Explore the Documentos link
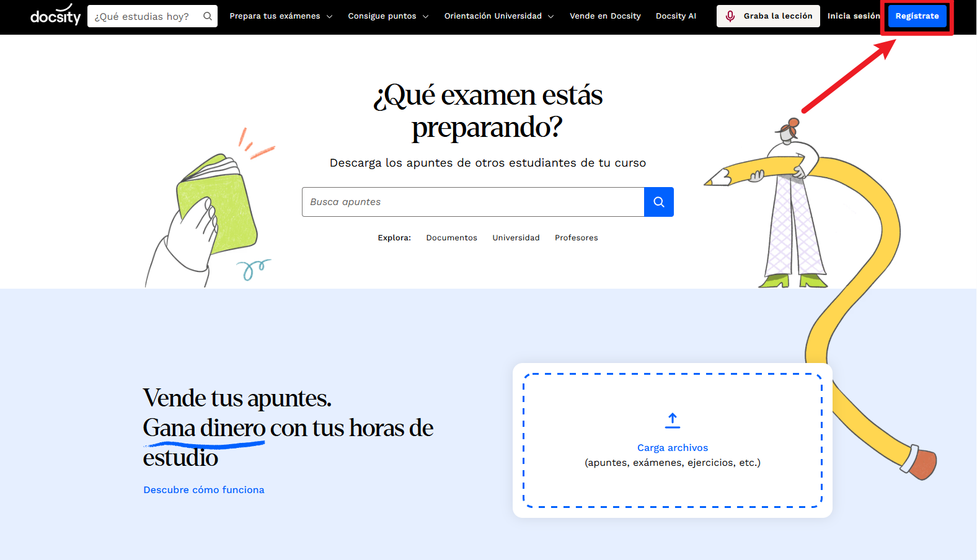The image size is (977, 560). tap(451, 238)
